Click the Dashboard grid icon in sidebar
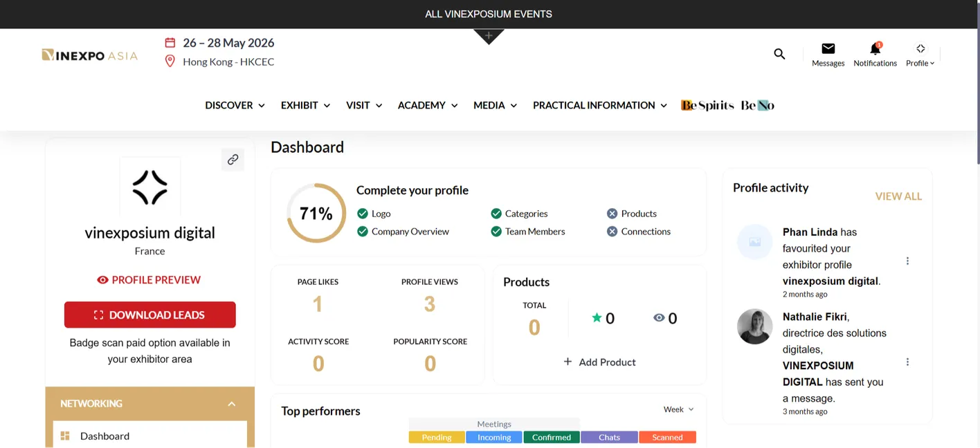Viewport: 980px width, 448px height. 65,436
